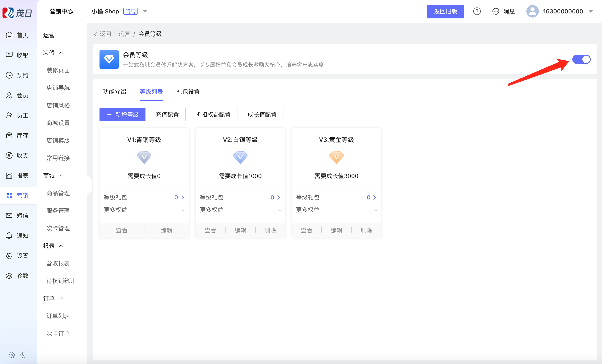Click the 通知 bell icon
The width and height of the screenshot is (602, 364).
pyautogui.click(x=9, y=235)
